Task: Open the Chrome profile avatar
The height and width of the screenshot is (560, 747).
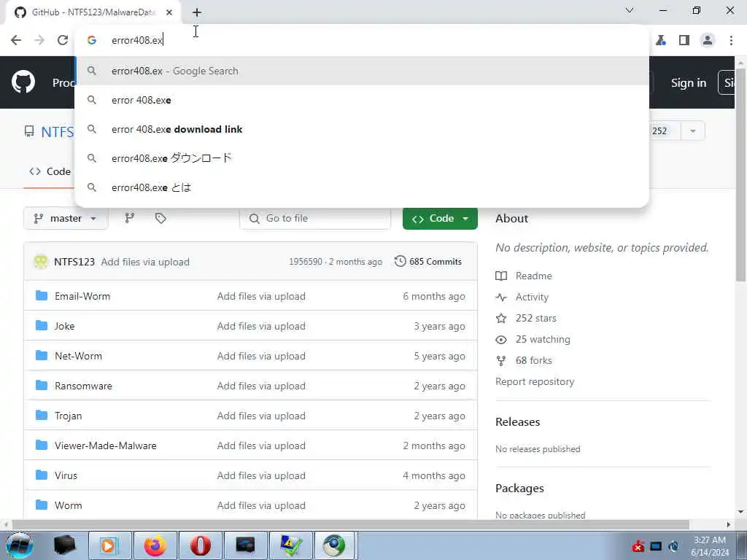Action: (x=708, y=40)
